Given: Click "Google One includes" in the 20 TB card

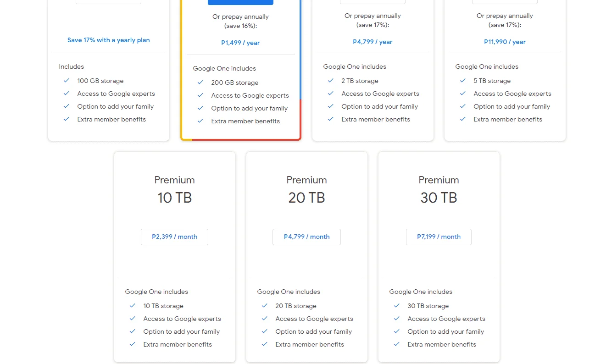Looking at the screenshot, I should (289, 292).
